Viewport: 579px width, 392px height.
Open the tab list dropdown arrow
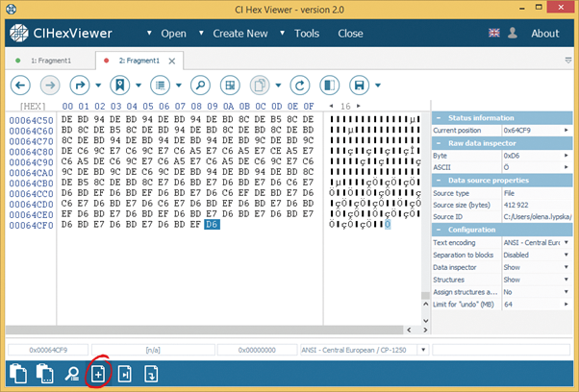[x=568, y=61]
